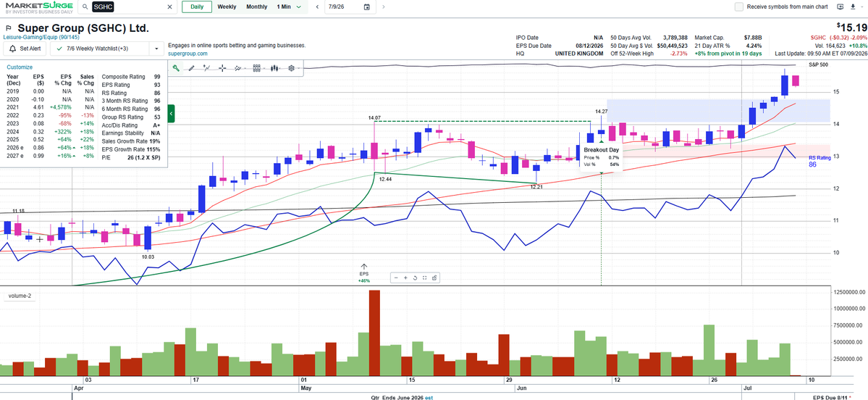Open the 7/6 Weekly Watchlist button

click(x=100, y=49)
